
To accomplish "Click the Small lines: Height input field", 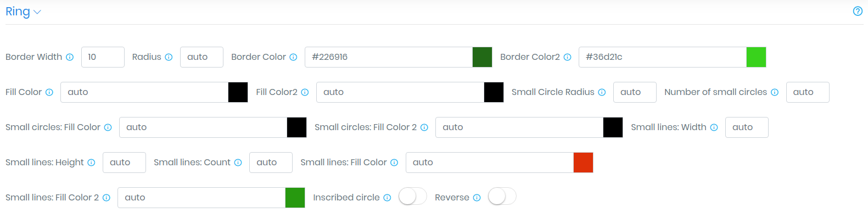I will pos(124,163).
